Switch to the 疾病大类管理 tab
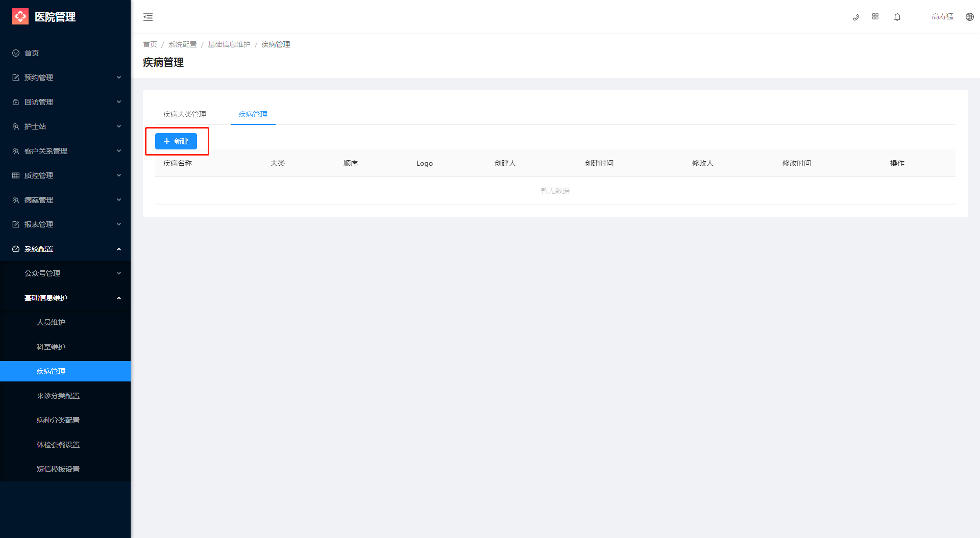The image size is (980, 538). 185,114
